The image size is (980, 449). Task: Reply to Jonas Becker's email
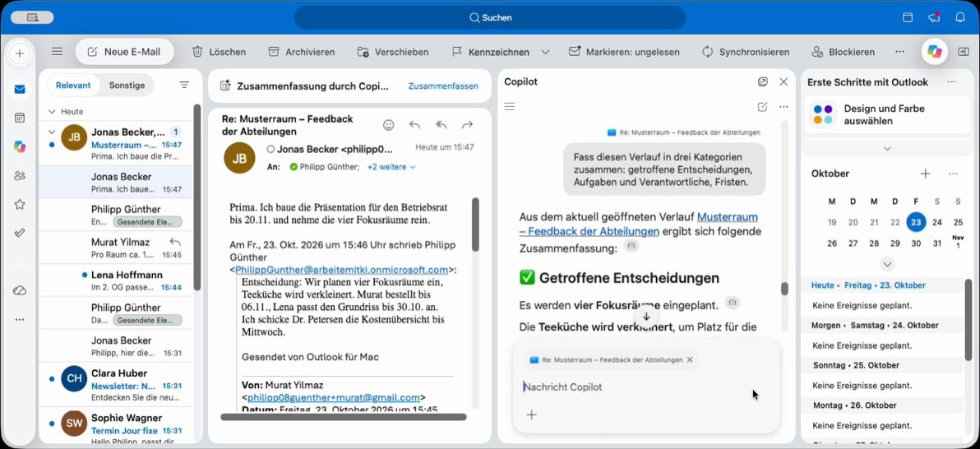click(x=414, y=125)
